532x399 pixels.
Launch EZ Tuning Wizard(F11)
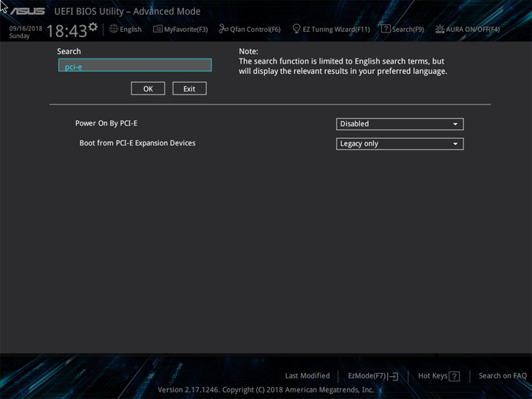[331, 29]
